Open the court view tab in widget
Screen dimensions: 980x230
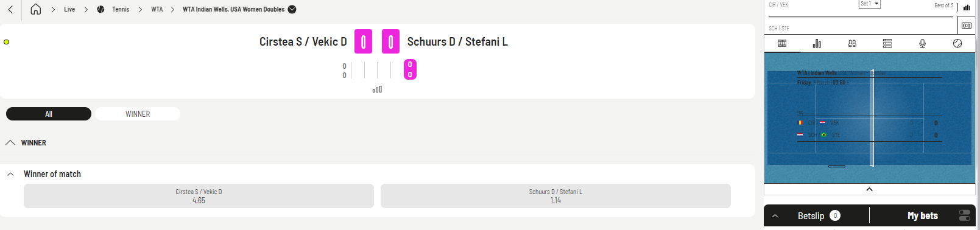point(782,43)
